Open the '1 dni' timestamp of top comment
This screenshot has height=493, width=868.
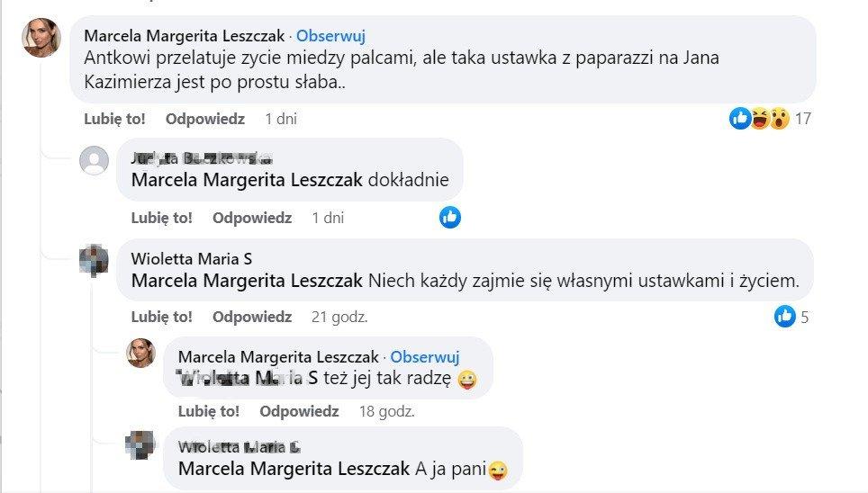(x=281, y=118)
